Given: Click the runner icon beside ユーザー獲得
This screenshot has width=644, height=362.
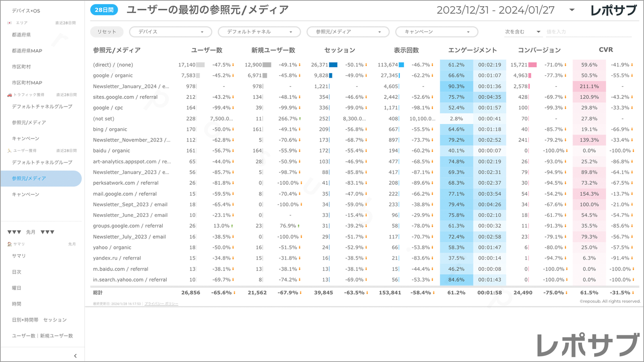Looking at the screenshot, I should click(9, 151).
